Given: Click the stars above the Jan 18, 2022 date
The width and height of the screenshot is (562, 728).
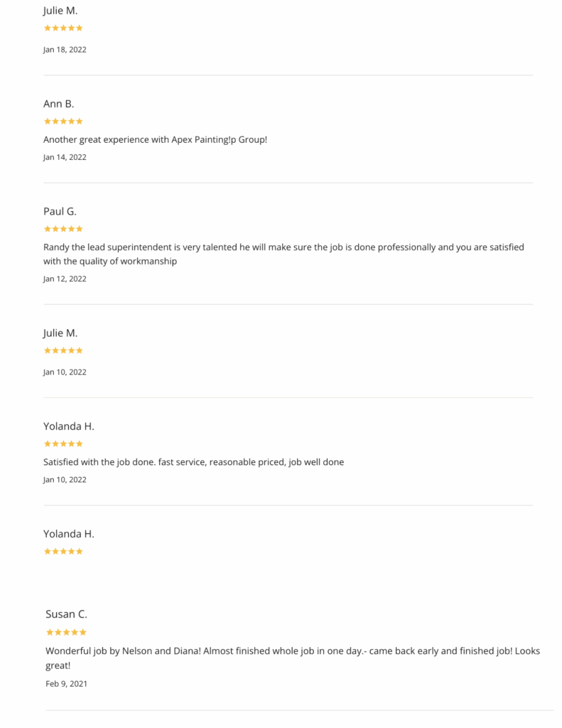Looking at the screenshot, I should click(x=63, y=28).
